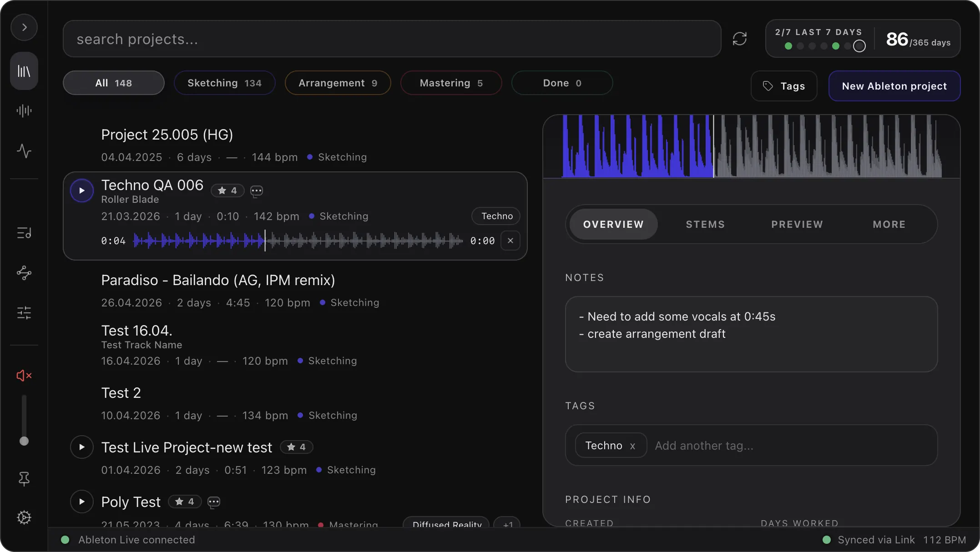Switch to the More tab
Viewport: 980px width, 552px height.
[x=889, y=224]
